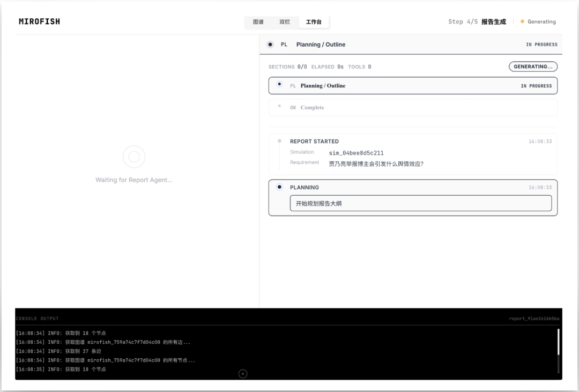Click the radio dot in the PL header
This screenshot has height=392, width=579.
click(x=270, y=45)
